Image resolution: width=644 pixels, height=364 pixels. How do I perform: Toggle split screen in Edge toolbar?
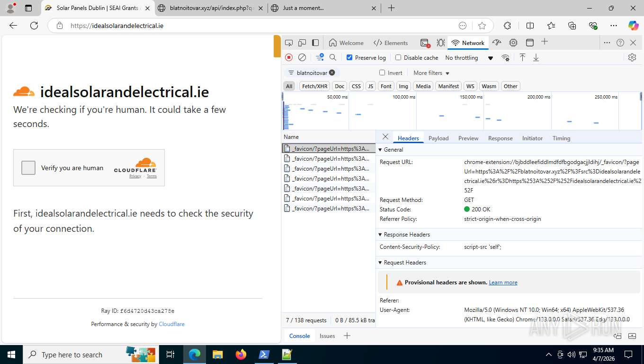(x=530, y=26)
